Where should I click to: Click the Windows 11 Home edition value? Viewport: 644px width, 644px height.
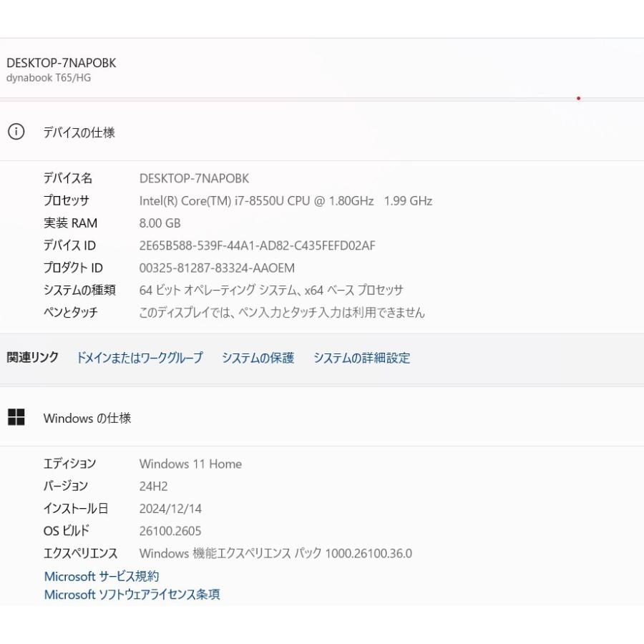[x=190, y=464]
